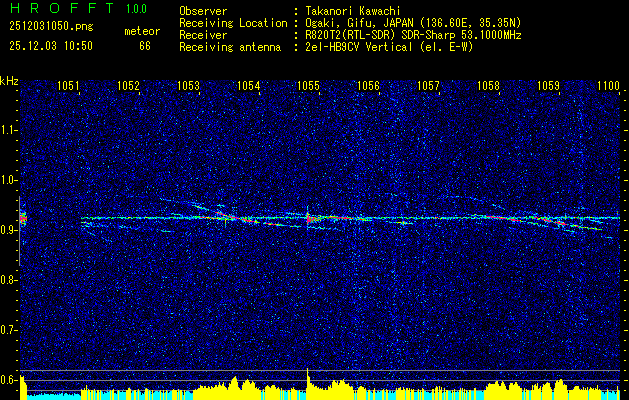Click the 1056 time marker
Image resolution: width=629 pixels, height=400 pixels.
coord(368,85)
